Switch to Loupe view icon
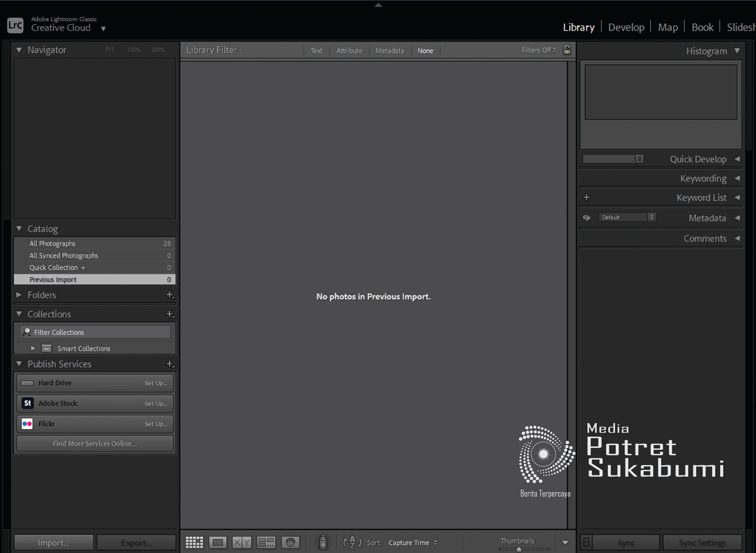 218,542
